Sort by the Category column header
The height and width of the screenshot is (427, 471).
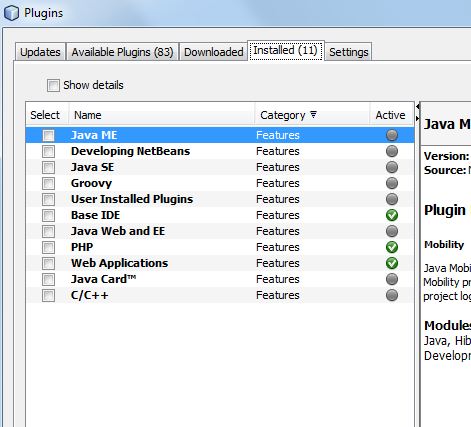point(312,115)
